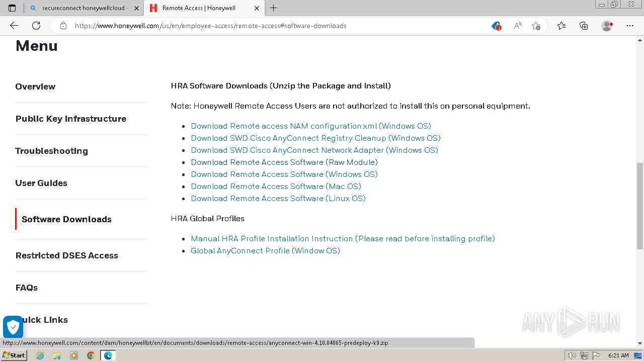Screen dimensions: 644x362
Task: Open the browser profile avatar
Action: pyautogui.click(x=607, y=26)
